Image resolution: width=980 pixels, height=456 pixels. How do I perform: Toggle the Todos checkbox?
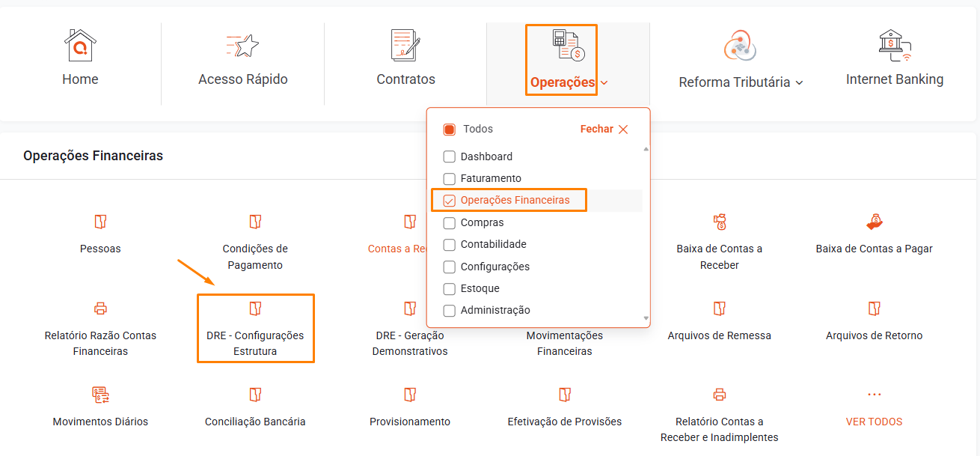point(450,129)
